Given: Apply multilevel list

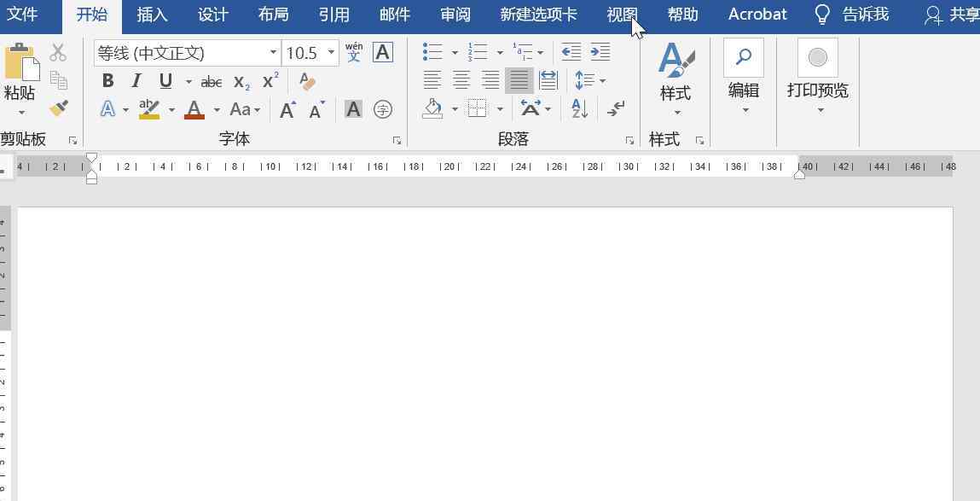Looking at the screenshot, I should coord(523,52).
